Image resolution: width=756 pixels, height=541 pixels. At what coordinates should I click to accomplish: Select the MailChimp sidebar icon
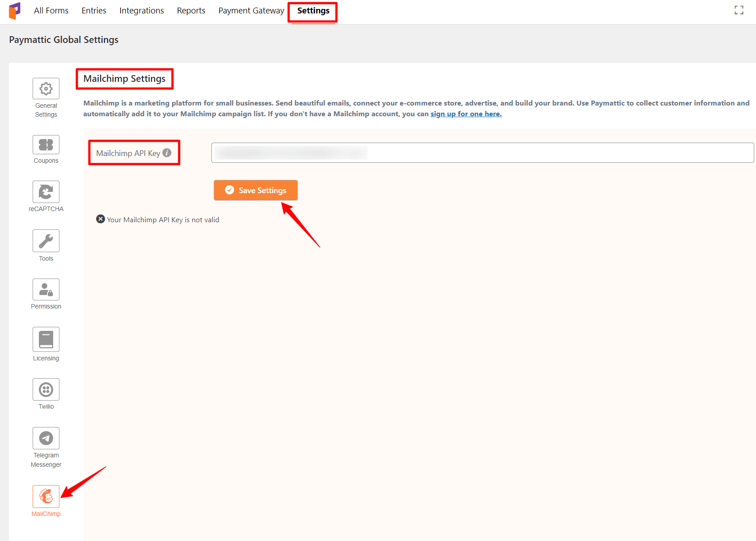point(46,496)
